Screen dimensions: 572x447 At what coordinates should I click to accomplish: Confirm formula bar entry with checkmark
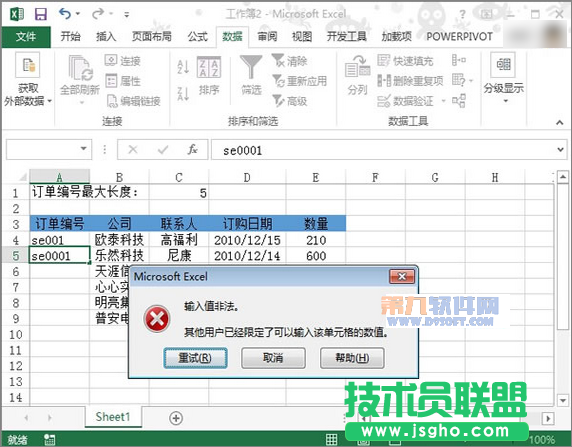tap(163, 149)
